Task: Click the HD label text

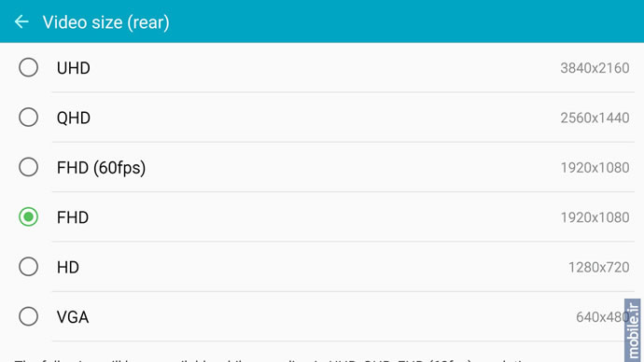Action: coord(68,268)
